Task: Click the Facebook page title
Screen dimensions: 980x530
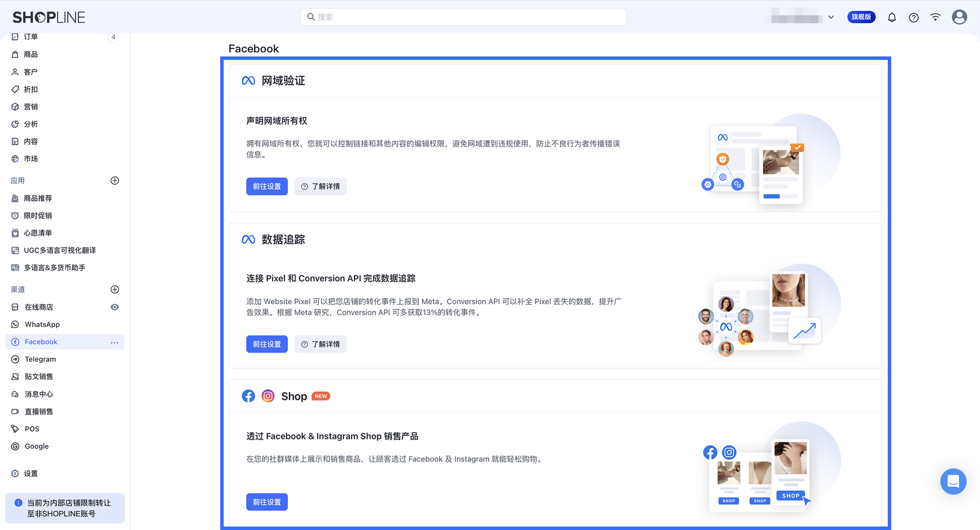Action: 254,49
